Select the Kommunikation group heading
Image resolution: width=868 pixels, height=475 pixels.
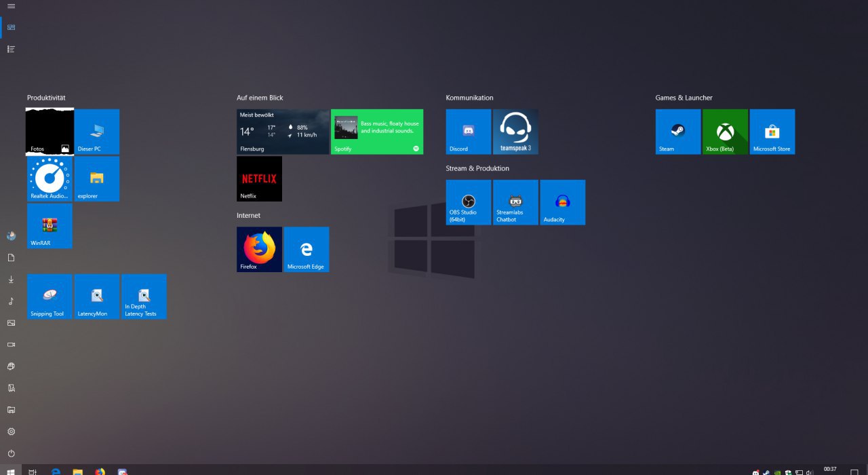469,98
